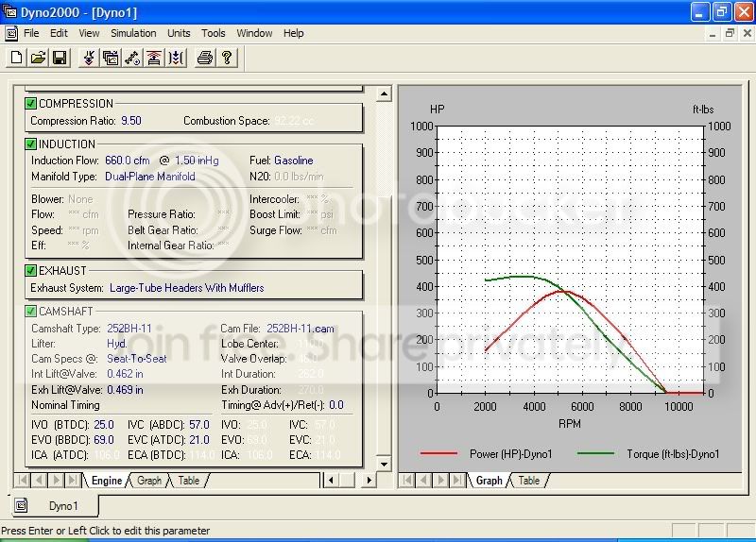Image resolution: width=756 pixels, height=542 pixels.
Task: Jump to first tab in Engine pane tab scroller
Action: [x=22, y=480]
